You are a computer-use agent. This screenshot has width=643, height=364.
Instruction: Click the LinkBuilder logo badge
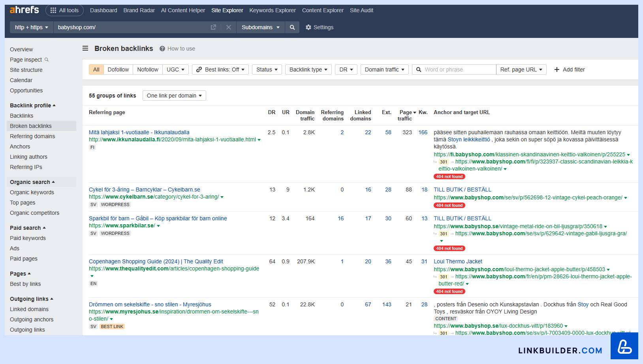click(624, 346)
